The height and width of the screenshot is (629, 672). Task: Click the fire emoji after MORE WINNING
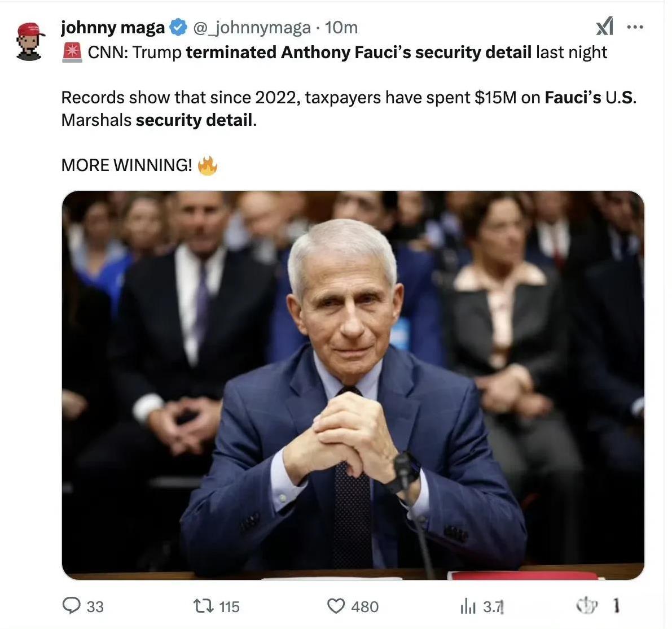(208, 165)
